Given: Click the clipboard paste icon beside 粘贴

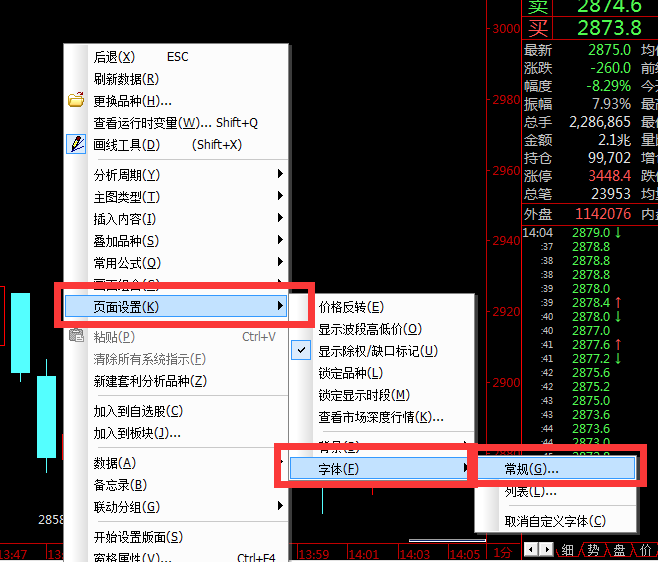Looking at the screenshot, I should pyautogui.click(x=76, y=335).
